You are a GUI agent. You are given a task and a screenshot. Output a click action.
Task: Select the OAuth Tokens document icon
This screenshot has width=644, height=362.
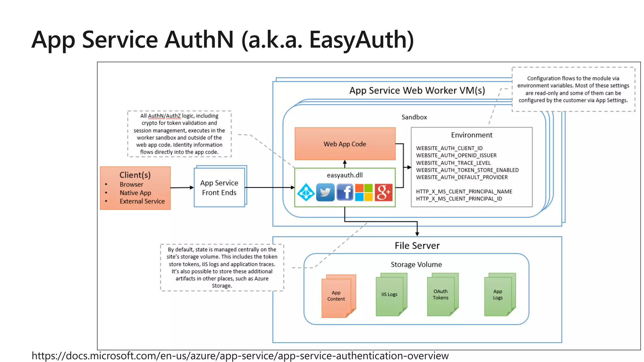pyautogui.click(x=441, y=294)
